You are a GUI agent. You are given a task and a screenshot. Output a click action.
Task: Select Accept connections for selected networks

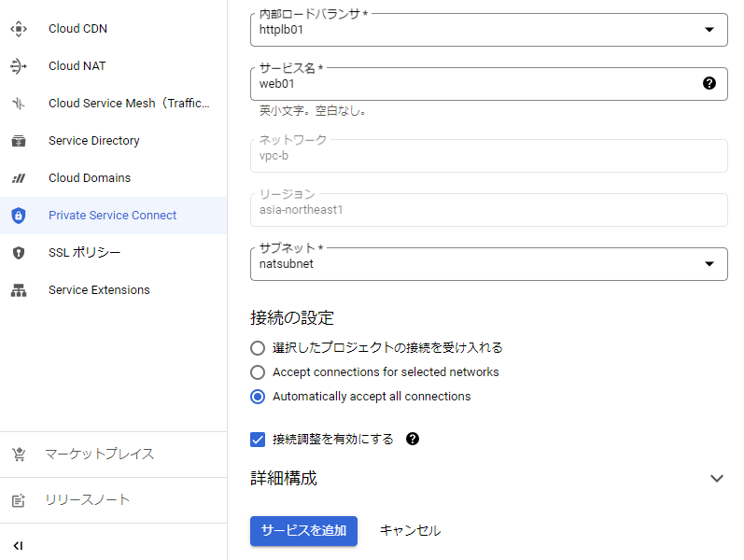pyautogui.click(x=258, y=372)
